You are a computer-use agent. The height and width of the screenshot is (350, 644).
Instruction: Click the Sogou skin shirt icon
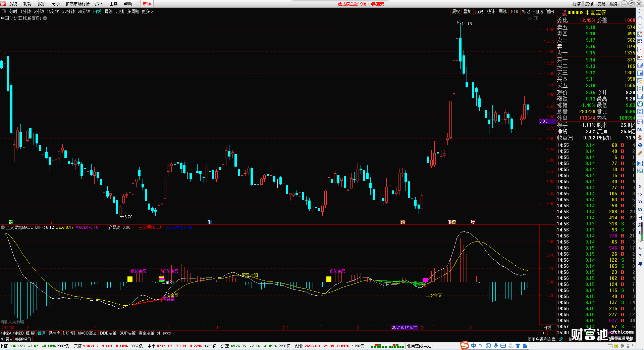pyautogui.click(x=518, y=346)
